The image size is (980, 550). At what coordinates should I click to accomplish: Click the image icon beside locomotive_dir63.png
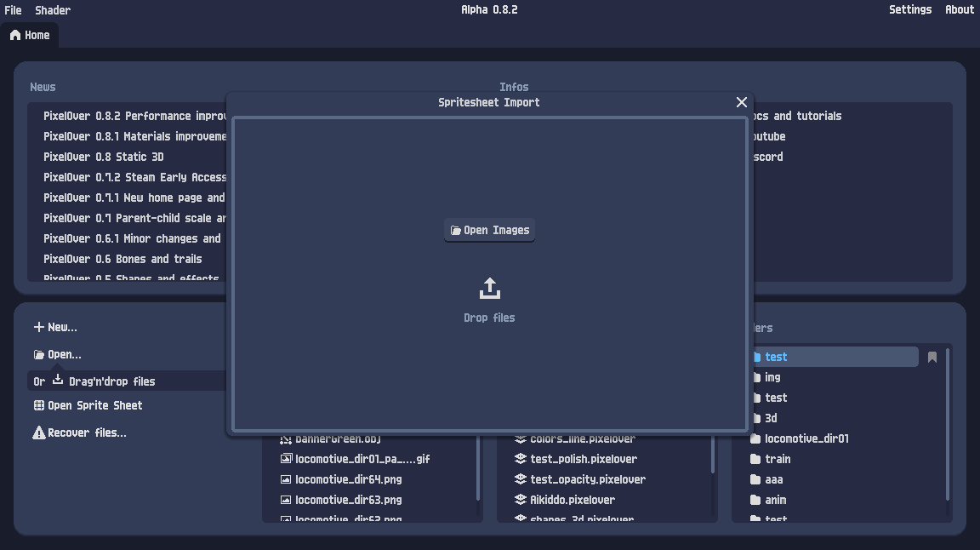pos(286,500)
